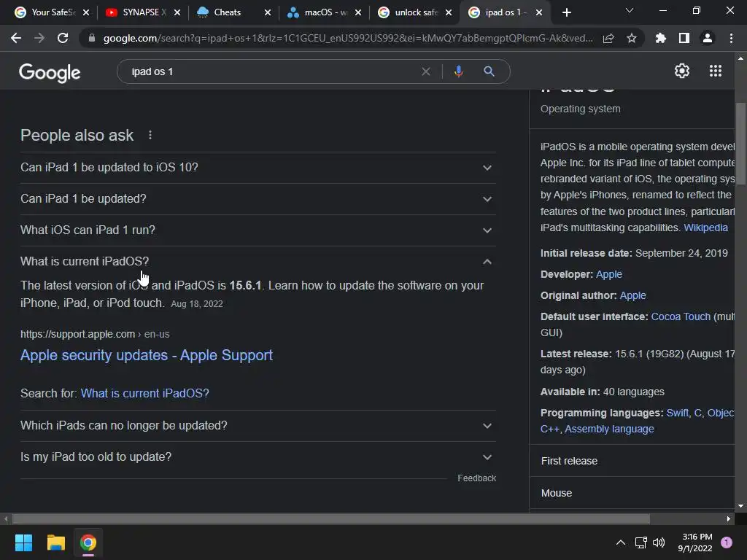Share this page from the address bar
This screenshot has width=747, height=560.
(x=608, y=38)
